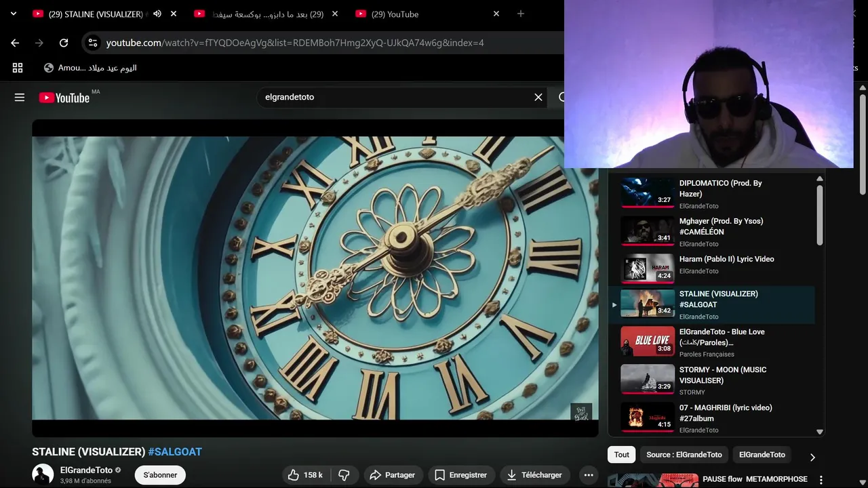
Task: Show more filter chips with chevron
Action: click(x=812, y=457)
